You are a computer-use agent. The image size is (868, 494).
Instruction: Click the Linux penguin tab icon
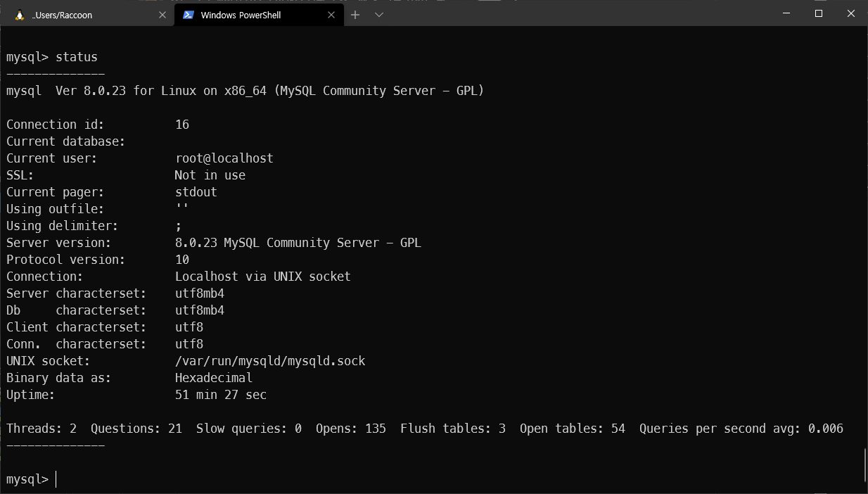19,15
